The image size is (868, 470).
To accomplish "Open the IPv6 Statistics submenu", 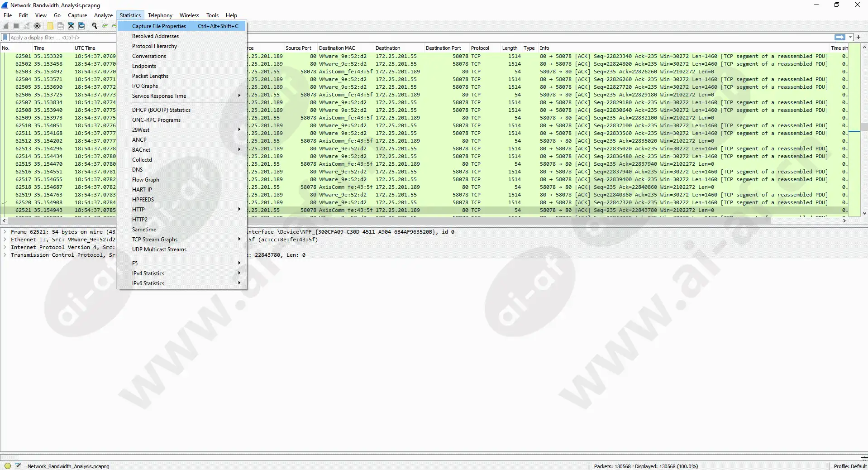I will coord(181,283).
